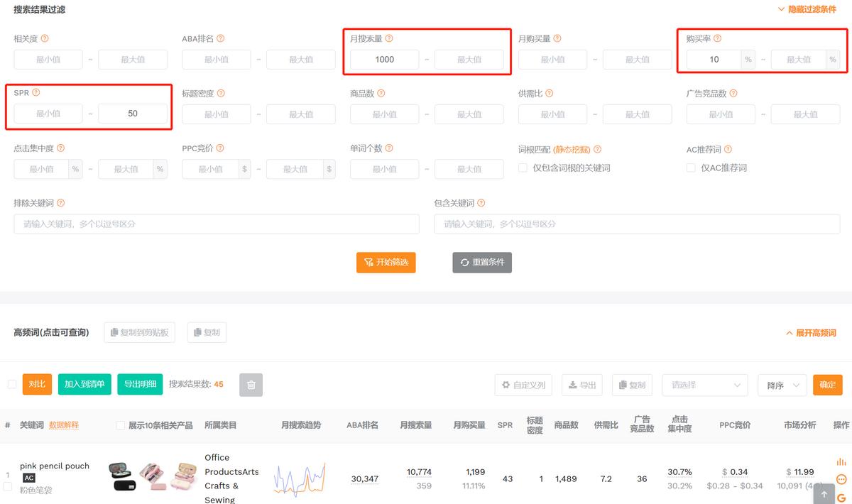Click the bar chart market analysis icon
The image size is (852, 504).
click(x=840, y=461)
